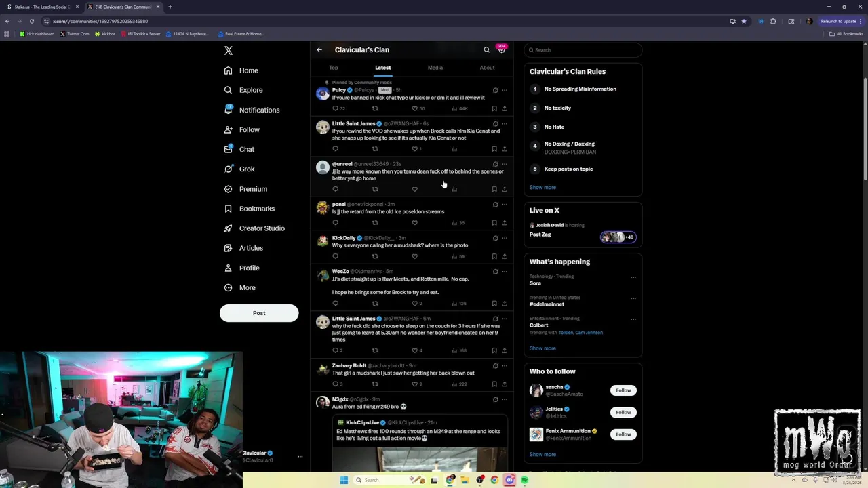This screenshot has height=488, width=868.
Task: Click the Post button
Action: (259, 313)
